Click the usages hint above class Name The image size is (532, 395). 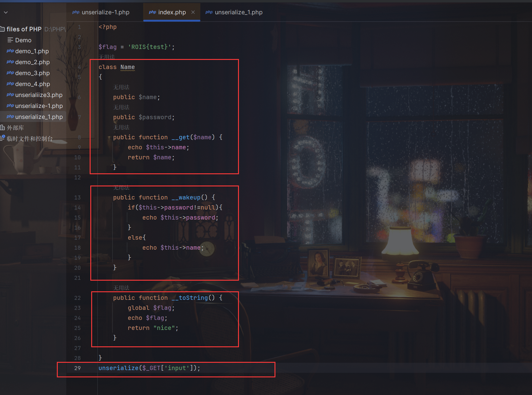(107, 57)
